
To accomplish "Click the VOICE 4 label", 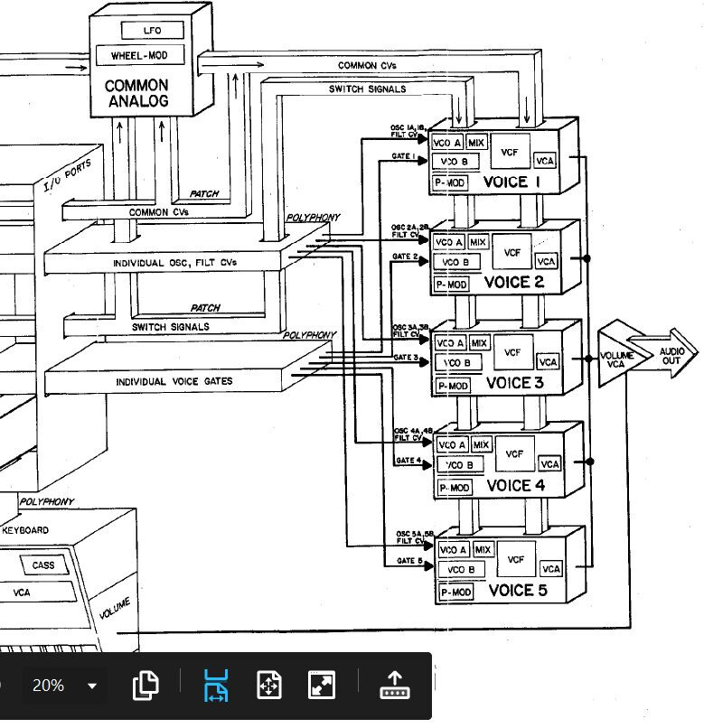I will pyautogui.click(x=515, y=486).
